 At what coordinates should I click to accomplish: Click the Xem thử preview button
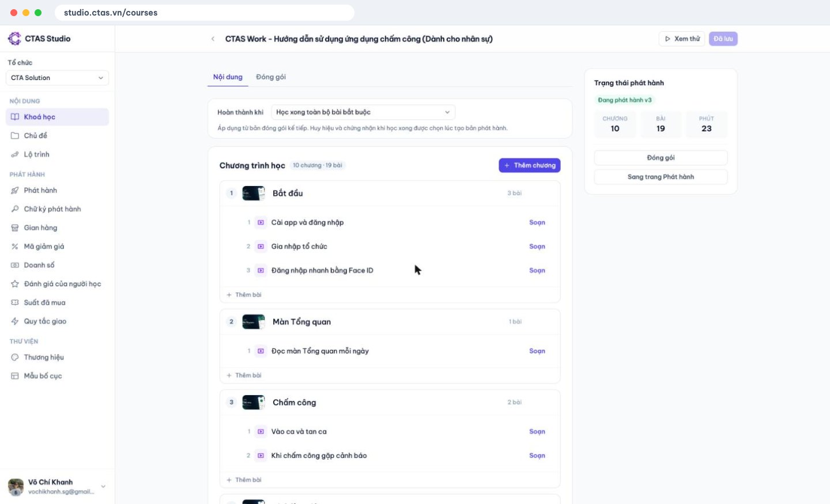(682, 39)
